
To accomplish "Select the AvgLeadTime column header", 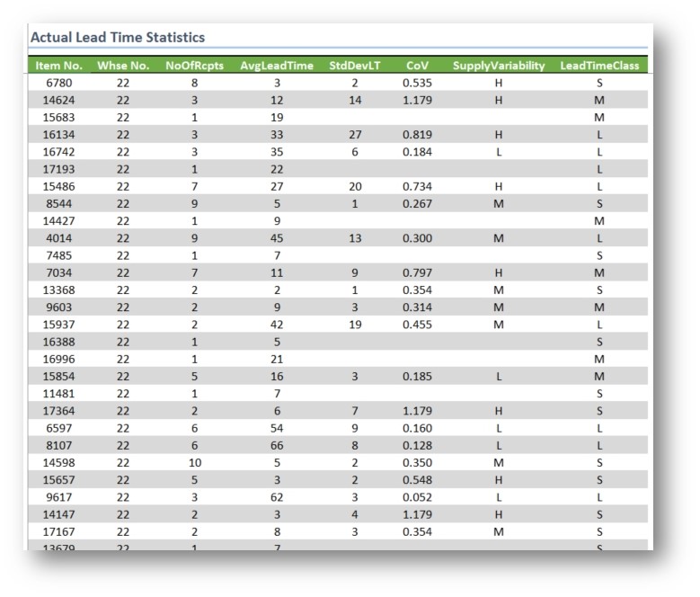I will (278, 66).
